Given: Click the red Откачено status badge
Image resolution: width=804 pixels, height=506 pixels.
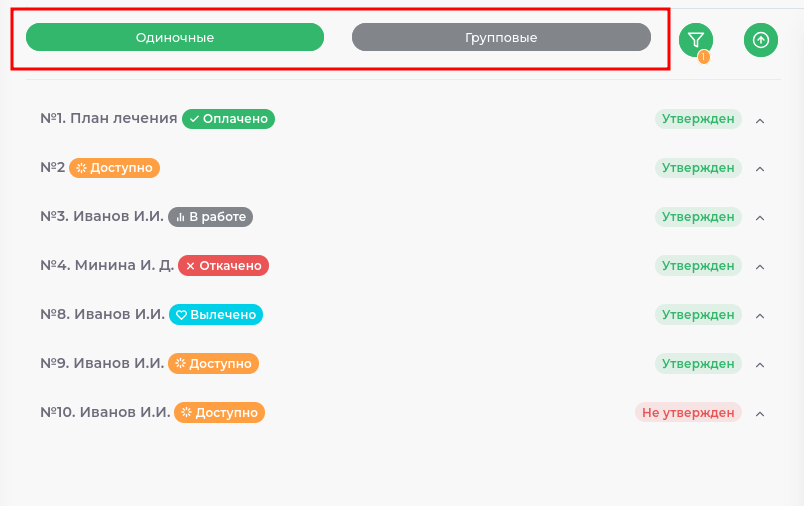Looking at the screenshot, I should tap(223, 265).
